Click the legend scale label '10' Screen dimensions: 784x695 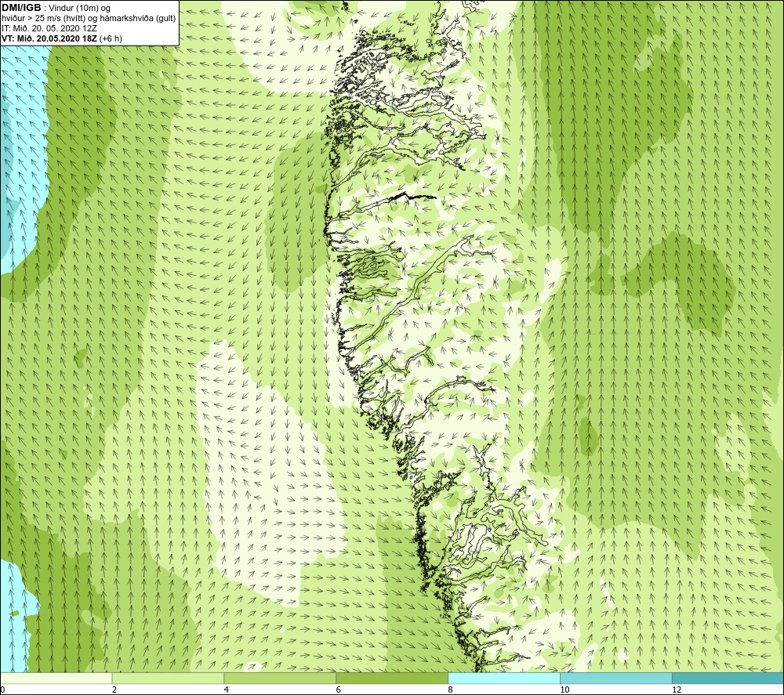pyautogui.click(x=564, y=690)
